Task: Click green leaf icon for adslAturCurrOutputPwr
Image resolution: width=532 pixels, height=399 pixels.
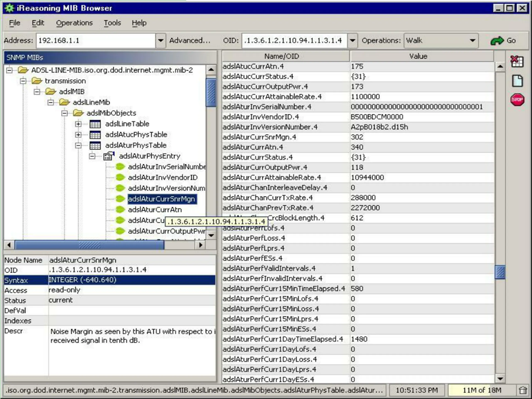Action: click(x=120, y=231)
